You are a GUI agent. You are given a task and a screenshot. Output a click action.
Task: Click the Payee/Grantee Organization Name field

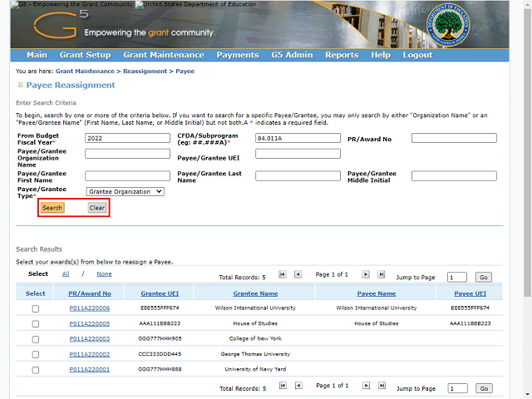pos(127,154)
